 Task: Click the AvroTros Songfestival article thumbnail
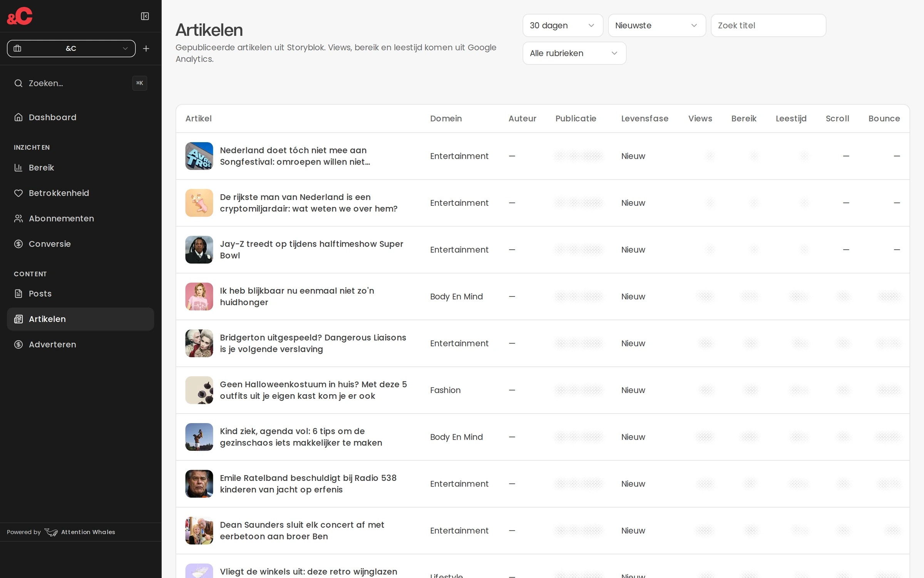click(x=199, y=156)
